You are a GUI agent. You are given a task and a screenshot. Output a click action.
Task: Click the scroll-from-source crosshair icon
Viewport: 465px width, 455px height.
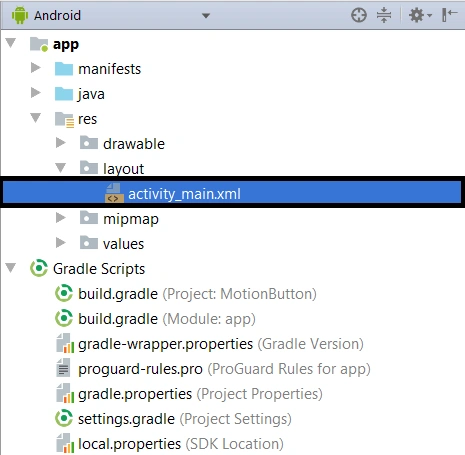point(359,15)
